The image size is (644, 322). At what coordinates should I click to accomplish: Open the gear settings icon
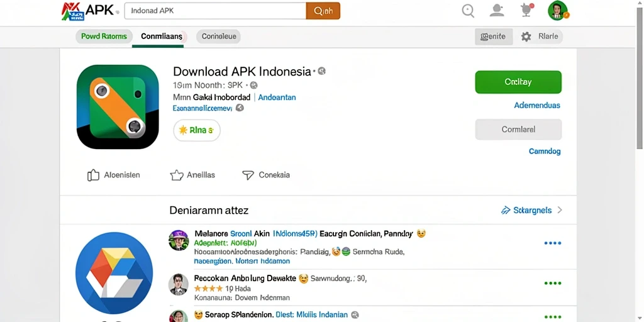(x=526, y=36)
